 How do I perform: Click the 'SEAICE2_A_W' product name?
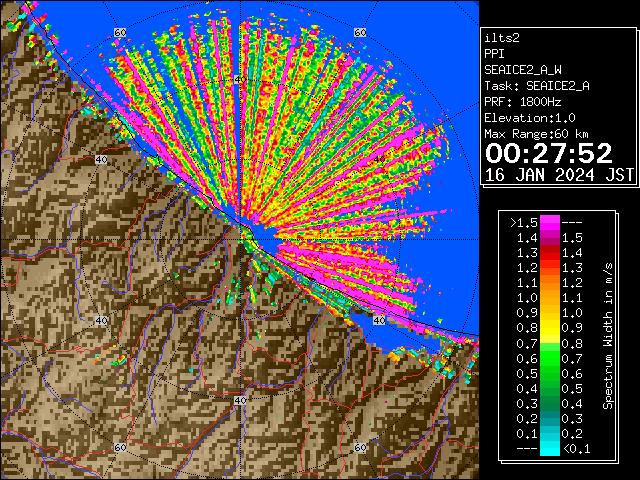click(x=523, y=70)
